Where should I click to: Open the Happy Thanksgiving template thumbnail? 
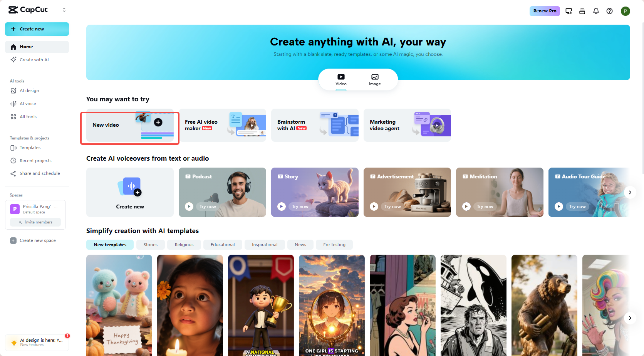pyautogui.click(x=119, y=305)
